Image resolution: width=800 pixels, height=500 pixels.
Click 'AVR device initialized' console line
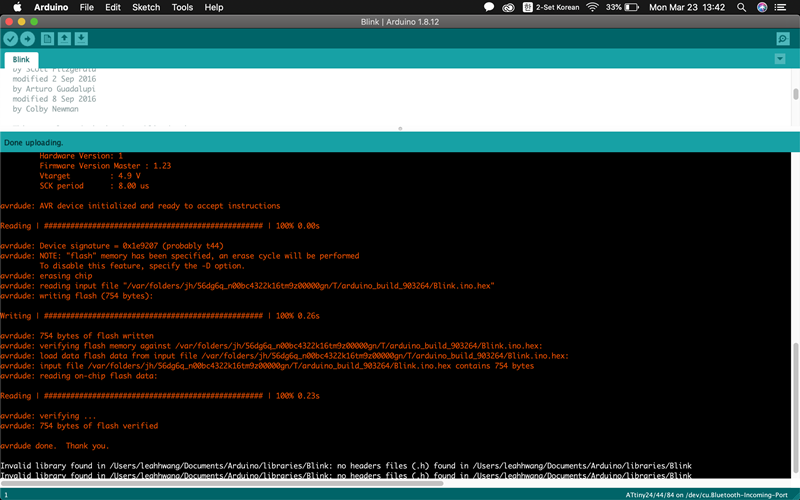coord(140,206)
